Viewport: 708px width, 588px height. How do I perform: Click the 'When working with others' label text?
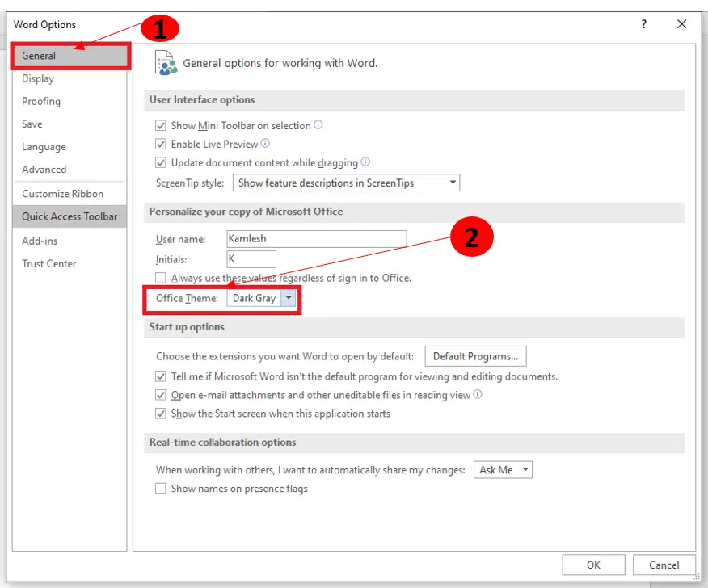310,470
